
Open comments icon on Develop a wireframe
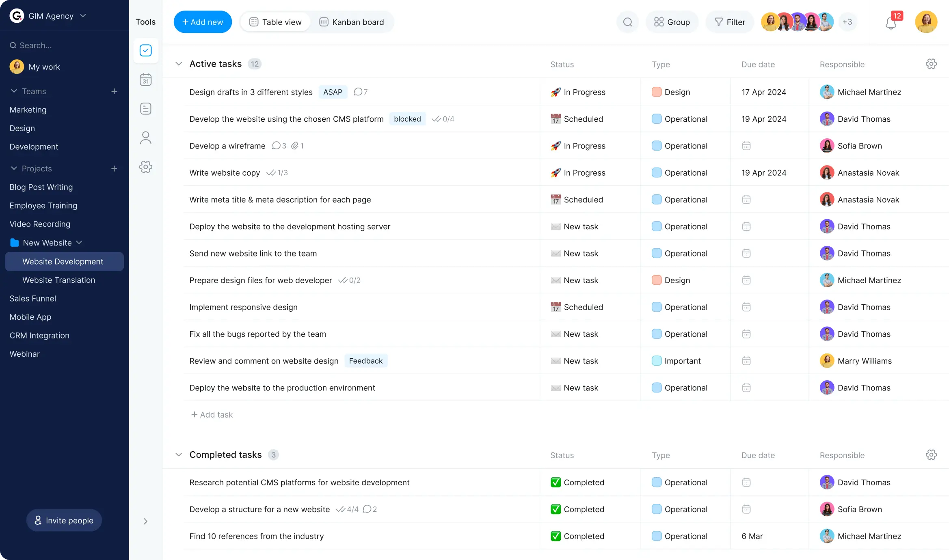coord(279,146)
